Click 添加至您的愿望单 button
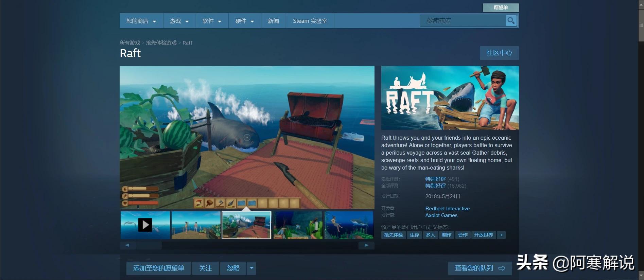The height and width of the screenshot is (280, 644). pyautogui.click(x=158, y=268)
